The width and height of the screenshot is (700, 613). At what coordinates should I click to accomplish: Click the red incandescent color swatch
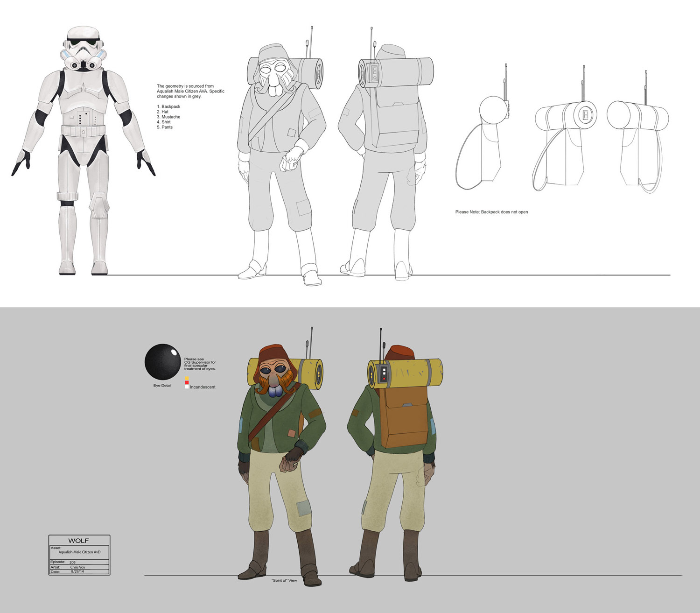187,382
